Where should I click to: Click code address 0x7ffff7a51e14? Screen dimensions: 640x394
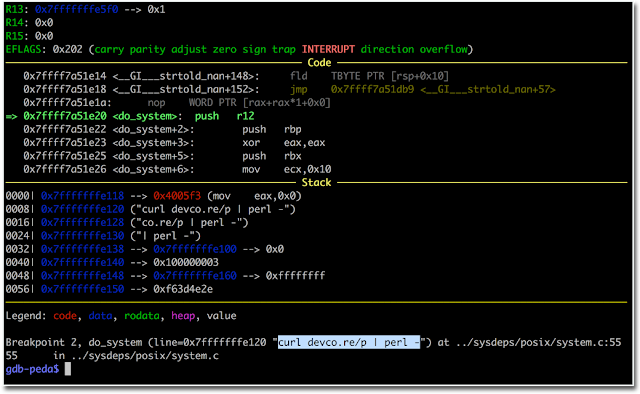coord(64,76)
